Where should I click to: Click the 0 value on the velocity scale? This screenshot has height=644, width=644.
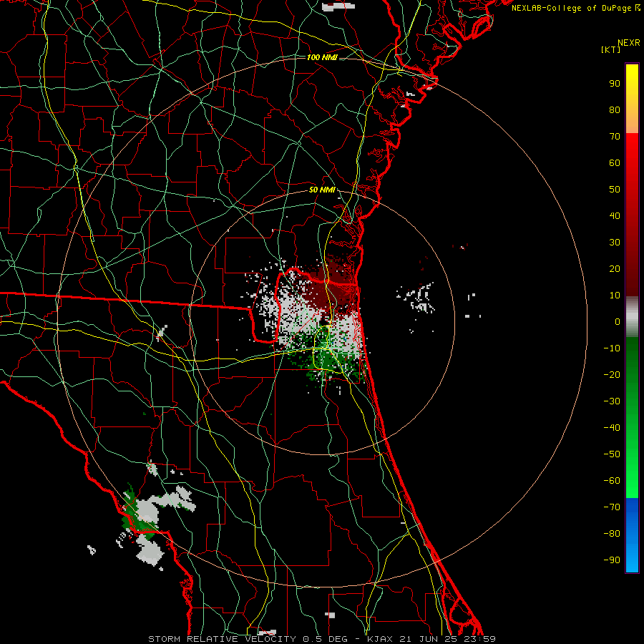[618, 321]
